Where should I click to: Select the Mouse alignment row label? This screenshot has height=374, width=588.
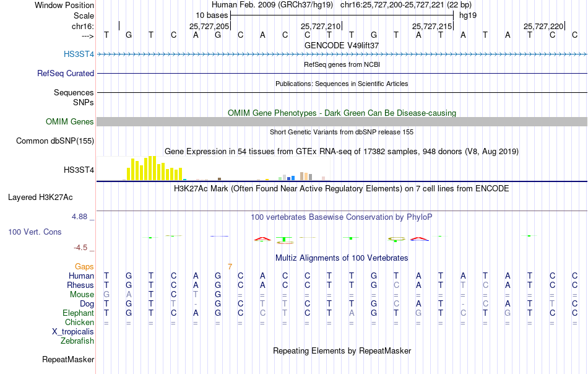click(x=82, y=295)
